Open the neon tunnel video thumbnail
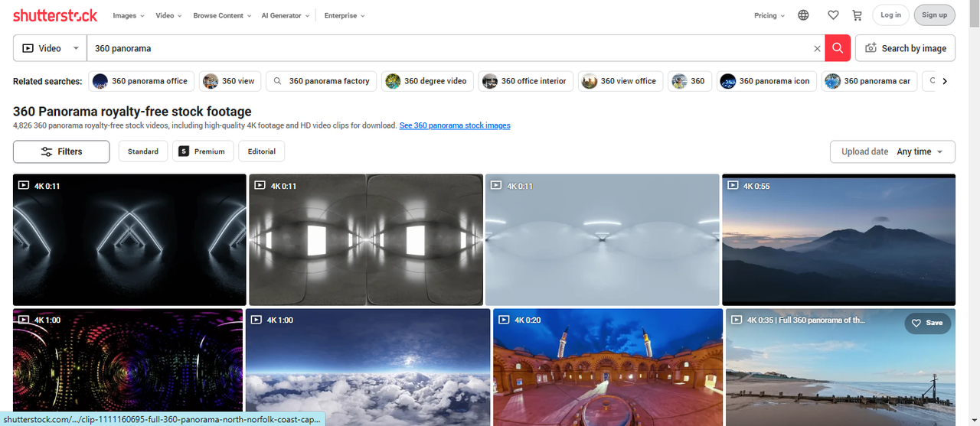This screenshot has height=426, width=980. click(129, 239)
